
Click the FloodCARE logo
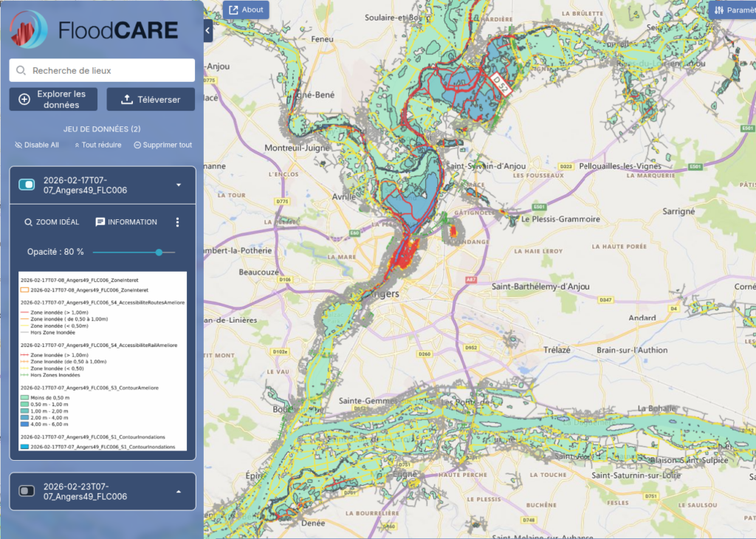pos(94,30)
